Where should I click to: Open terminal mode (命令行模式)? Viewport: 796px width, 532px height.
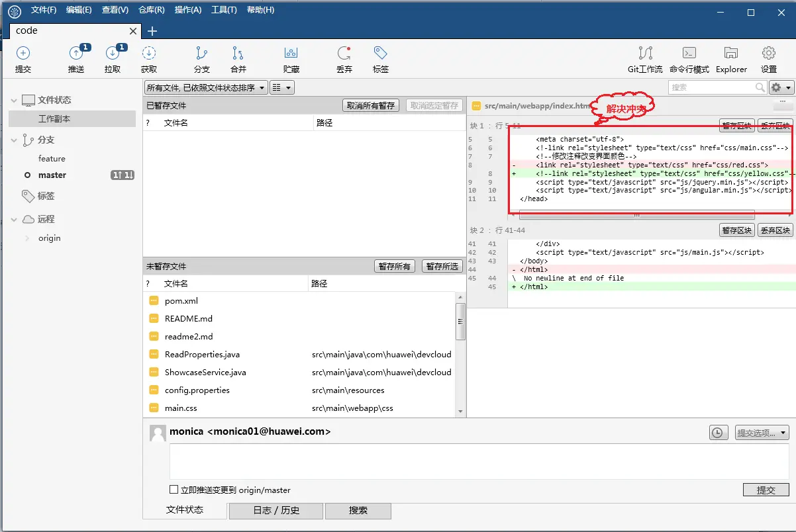tap(689, 54)
